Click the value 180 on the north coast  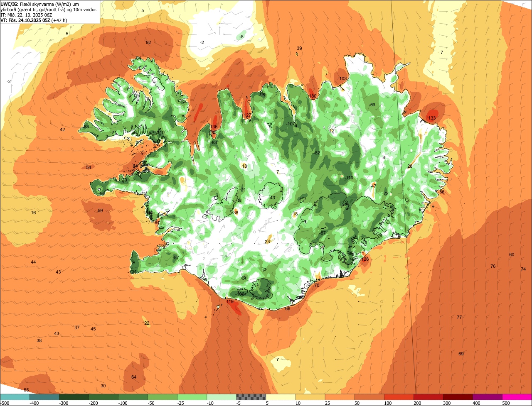click(x=313, y=96)
